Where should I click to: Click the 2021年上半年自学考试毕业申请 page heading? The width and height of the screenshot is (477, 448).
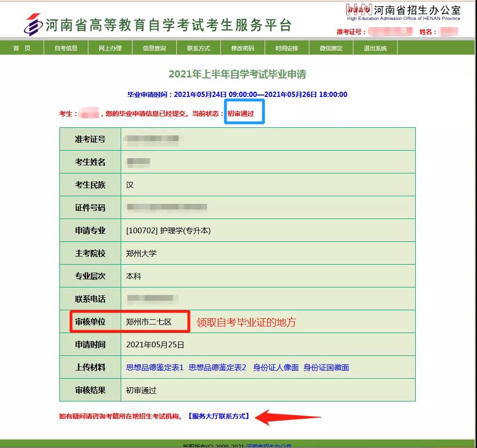click(238, 74)
